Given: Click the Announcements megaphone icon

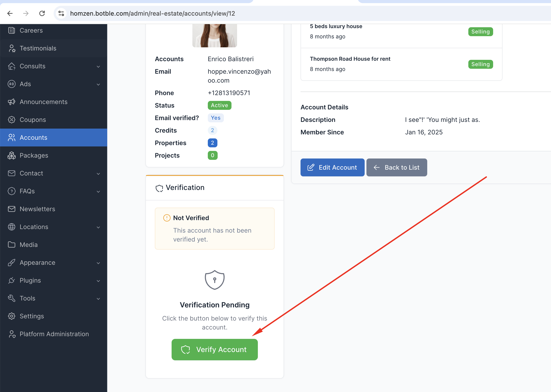Looking at the screenshot, I should (11, 102).
